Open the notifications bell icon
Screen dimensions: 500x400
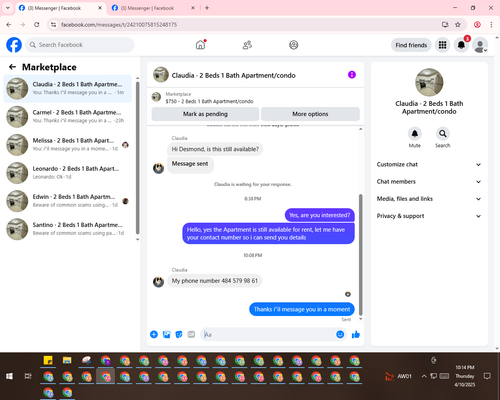click(461, 45)
